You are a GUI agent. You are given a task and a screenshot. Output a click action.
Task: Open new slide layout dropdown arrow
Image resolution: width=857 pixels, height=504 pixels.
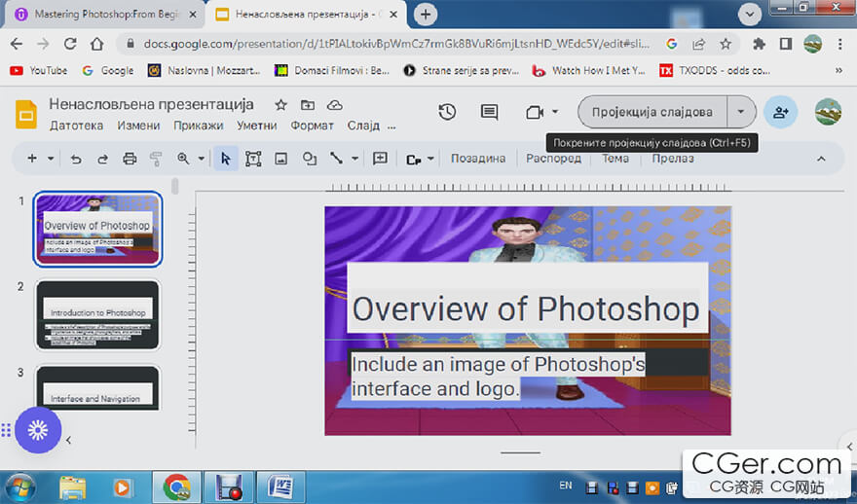tap(51, 159)
